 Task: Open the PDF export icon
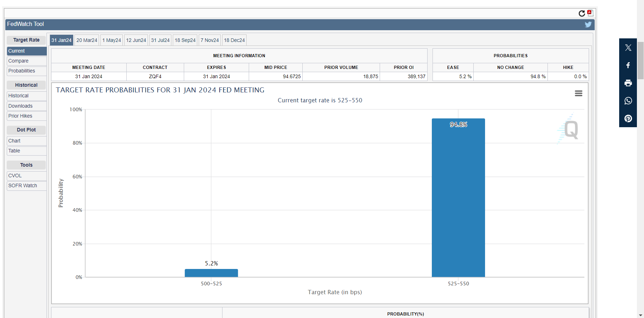[590, 13]
